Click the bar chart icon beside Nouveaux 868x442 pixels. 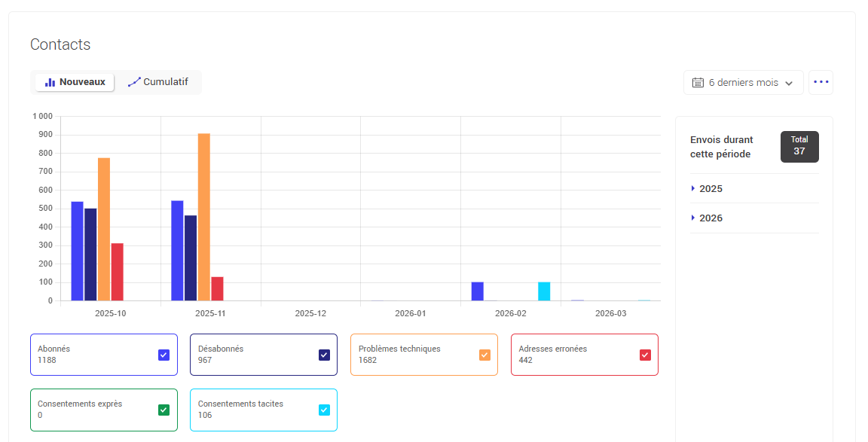50,82
